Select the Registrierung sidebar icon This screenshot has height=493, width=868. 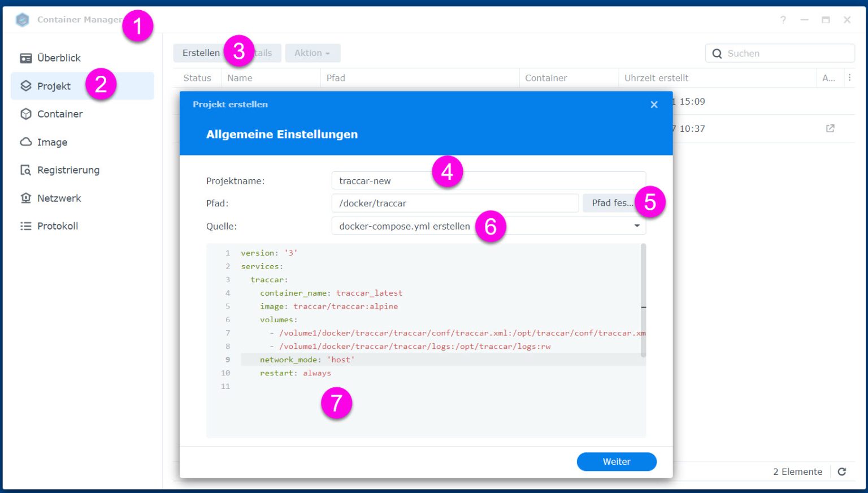pos(25,170)
